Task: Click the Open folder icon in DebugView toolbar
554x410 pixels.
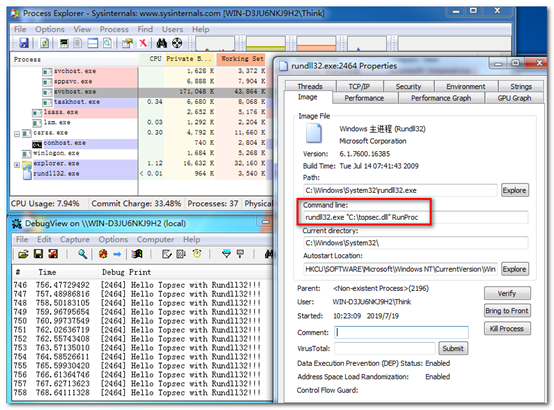Action: pos(23,254)
